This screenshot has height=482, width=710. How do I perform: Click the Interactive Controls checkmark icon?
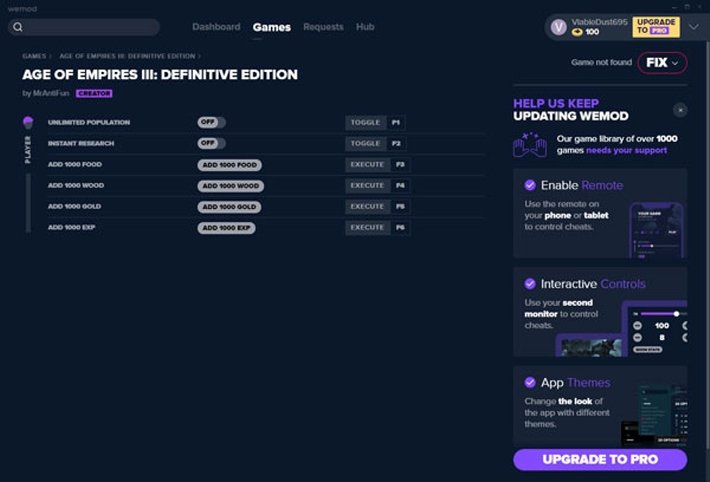(x=530, y=283)
